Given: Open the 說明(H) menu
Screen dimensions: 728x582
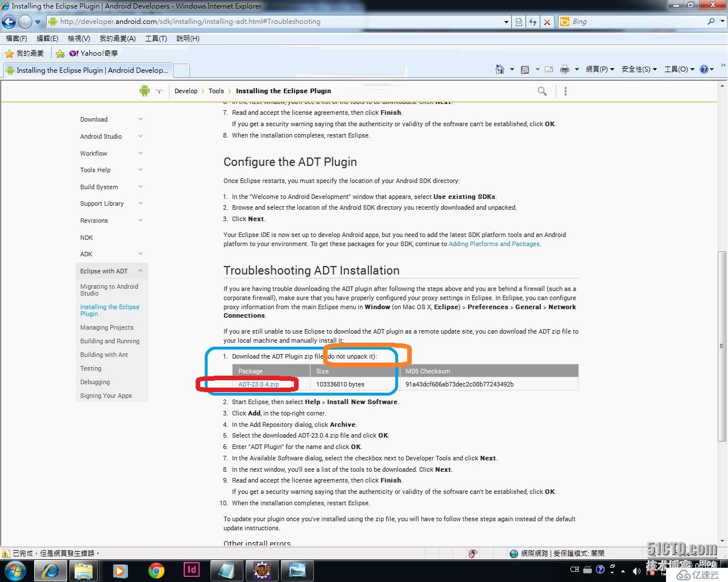Looking at the screenshot, I should click(188, 39).
